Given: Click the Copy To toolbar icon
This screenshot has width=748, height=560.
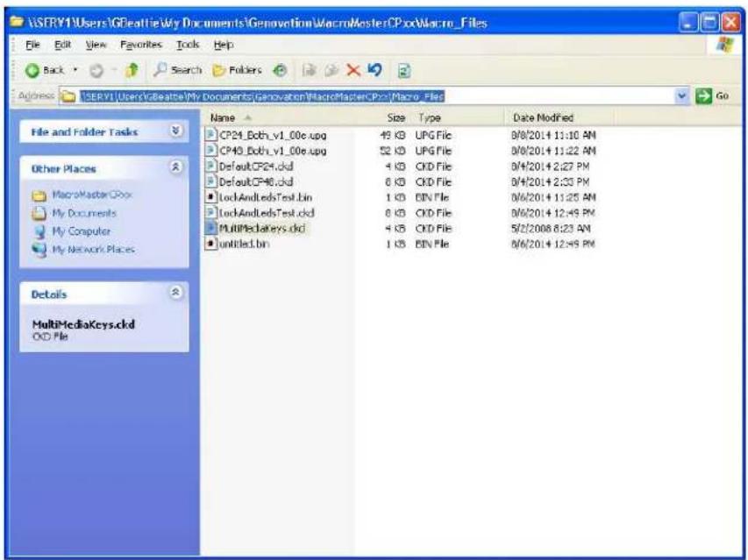Looking at the screenshot, I should tap(331, 70).
